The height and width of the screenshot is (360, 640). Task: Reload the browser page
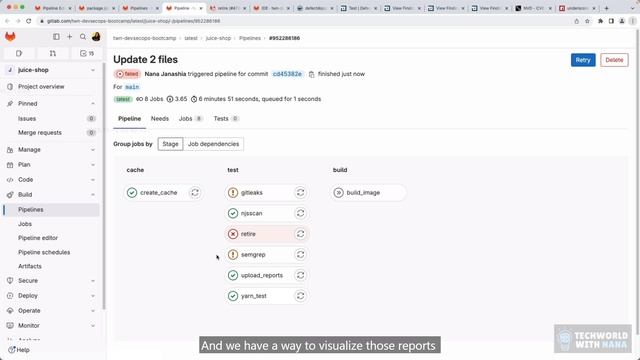tap(29, 21)
